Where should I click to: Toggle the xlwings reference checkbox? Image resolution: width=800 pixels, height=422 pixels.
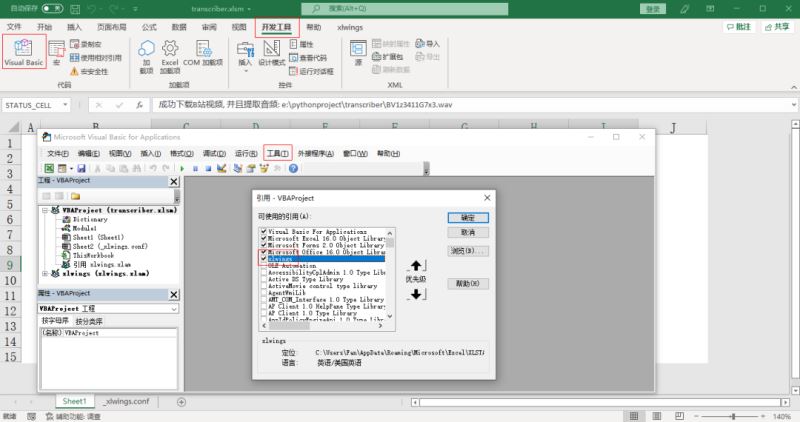pyautogui.click(x=264, y=259)
